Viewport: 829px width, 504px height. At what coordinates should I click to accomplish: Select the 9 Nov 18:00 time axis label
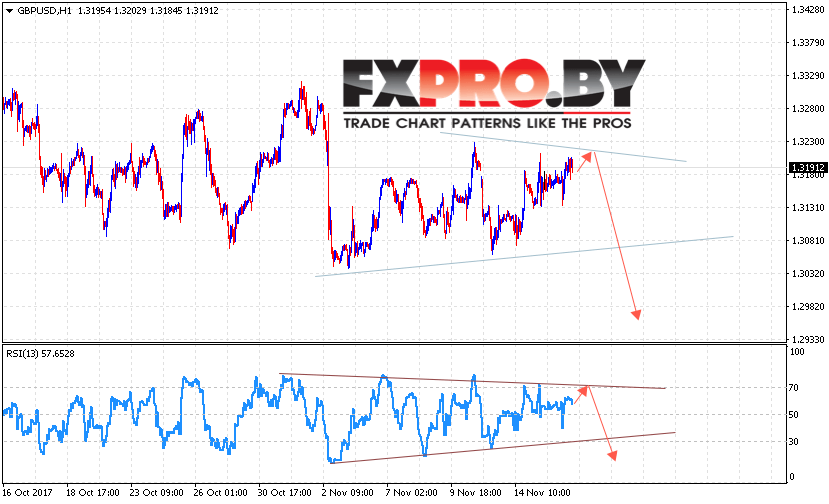[475, 492]
